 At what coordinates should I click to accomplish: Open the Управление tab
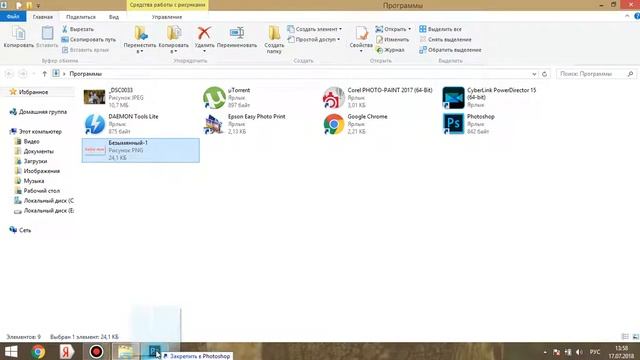[167, 17]
